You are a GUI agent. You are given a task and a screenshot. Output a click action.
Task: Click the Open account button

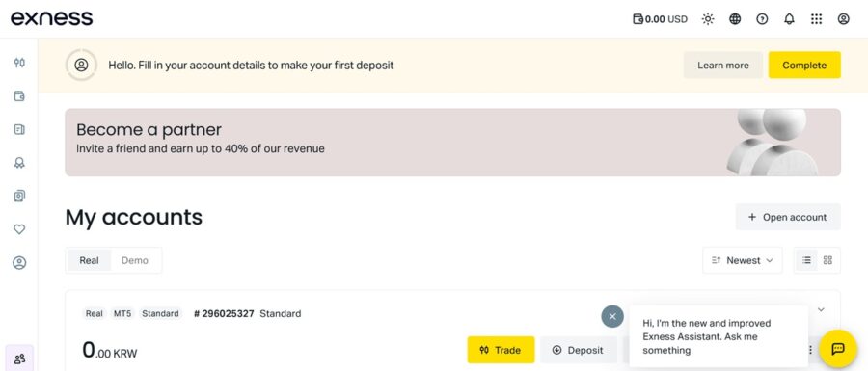[788, 217]
